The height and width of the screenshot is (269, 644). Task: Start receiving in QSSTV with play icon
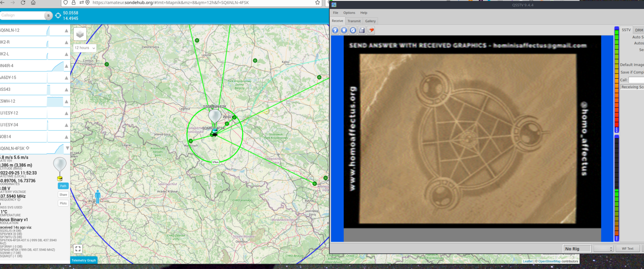(335, 30)
